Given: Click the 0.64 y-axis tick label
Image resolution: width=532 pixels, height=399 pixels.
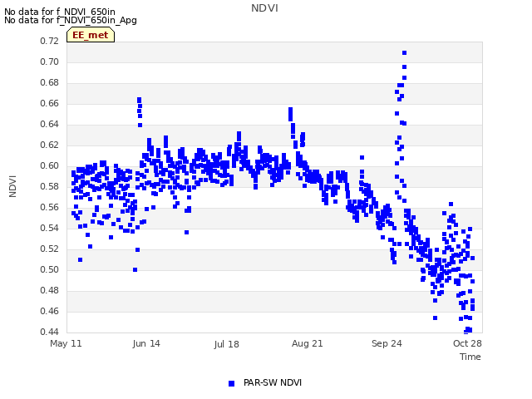Looking at the screenshot, I should (50, 125).
